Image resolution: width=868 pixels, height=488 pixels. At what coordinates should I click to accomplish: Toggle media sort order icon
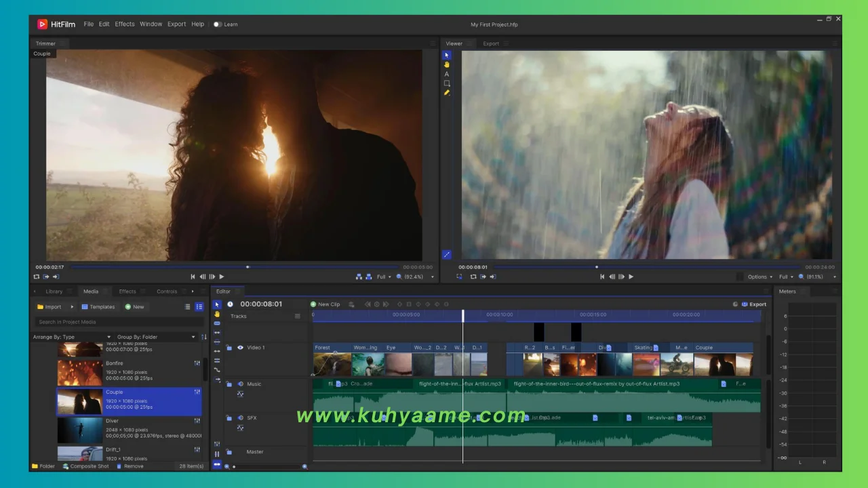204,337
